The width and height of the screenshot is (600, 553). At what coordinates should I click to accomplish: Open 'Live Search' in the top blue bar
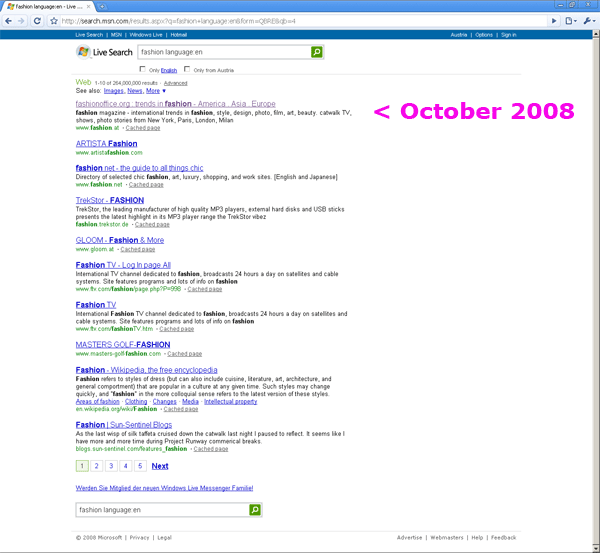[89, 35]
